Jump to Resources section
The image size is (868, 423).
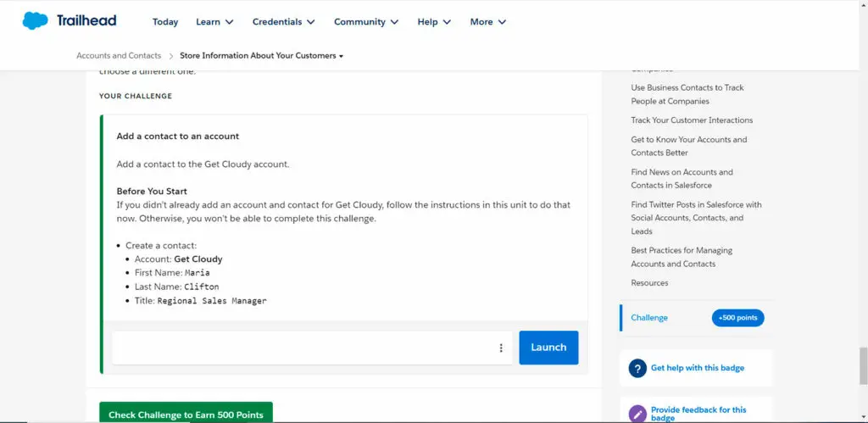coord(649,283)
